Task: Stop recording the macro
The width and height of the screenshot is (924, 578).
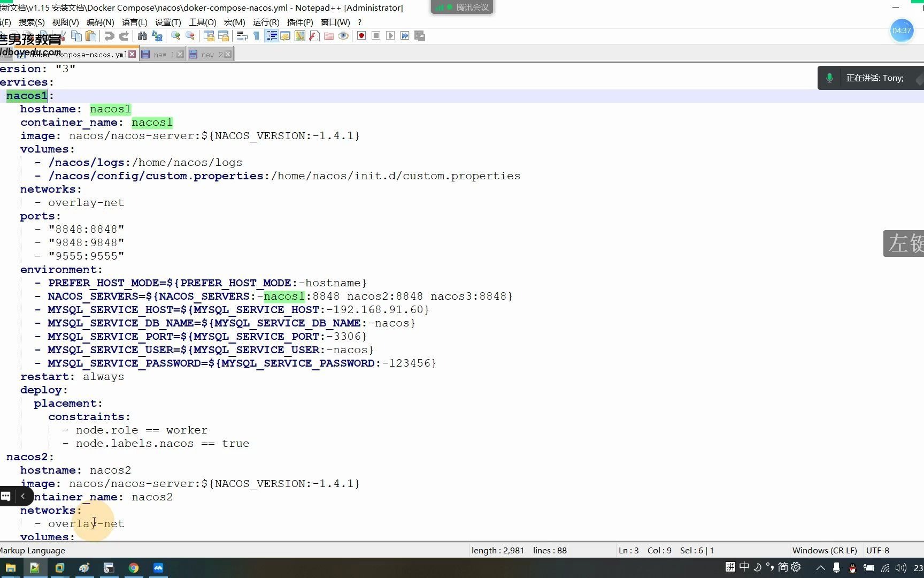Action: point(376,36)
